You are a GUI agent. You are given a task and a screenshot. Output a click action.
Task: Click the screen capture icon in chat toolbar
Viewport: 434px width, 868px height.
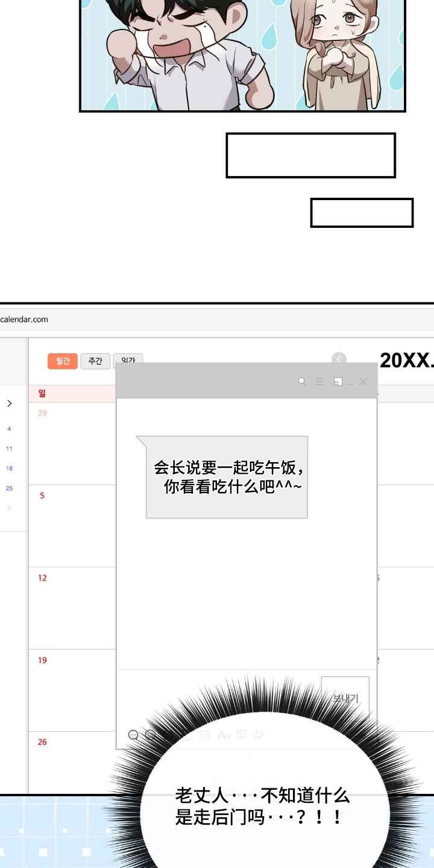[242, 735]
